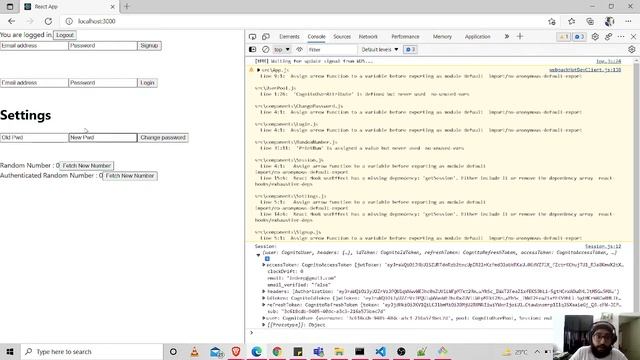Screen dimensions: 640x360
Task: Open Visual Studio Code from the taskbar
Action: [380, 351]
